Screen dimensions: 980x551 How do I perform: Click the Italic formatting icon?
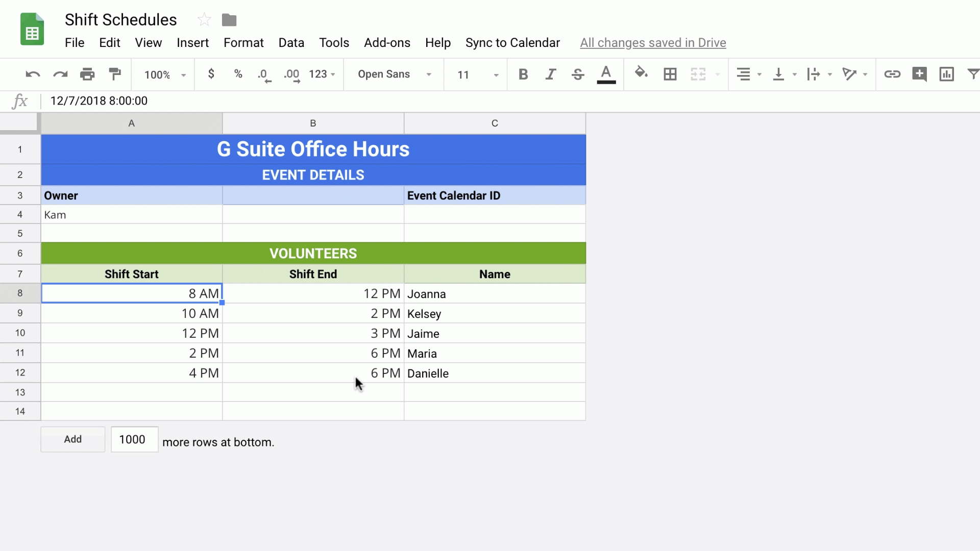[x=551, y=74]
